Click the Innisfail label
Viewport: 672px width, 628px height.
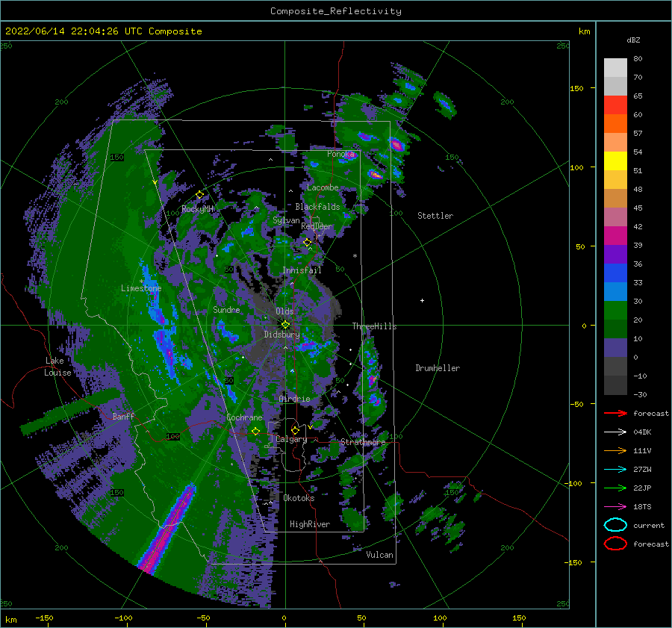[302, 270]
